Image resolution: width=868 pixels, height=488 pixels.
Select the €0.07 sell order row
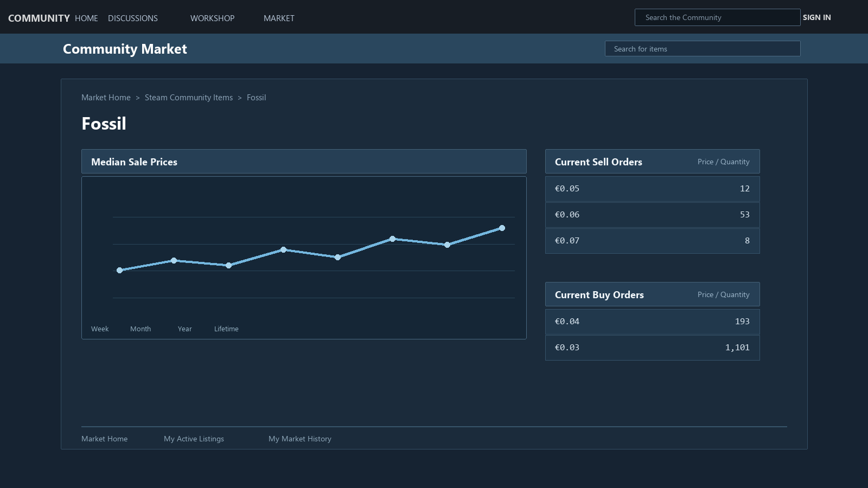click(652, 241)
